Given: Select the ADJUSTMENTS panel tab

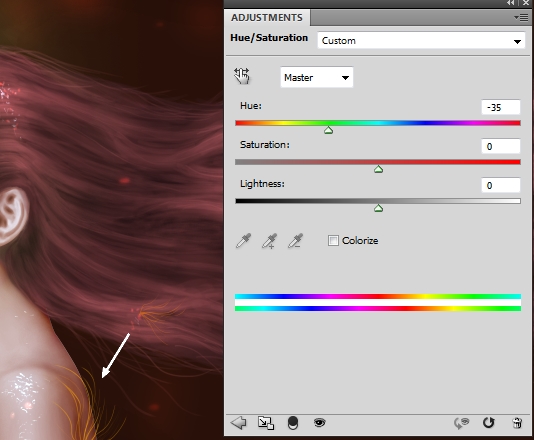Looking at the screenshot, I should click(x=267, y=17).
